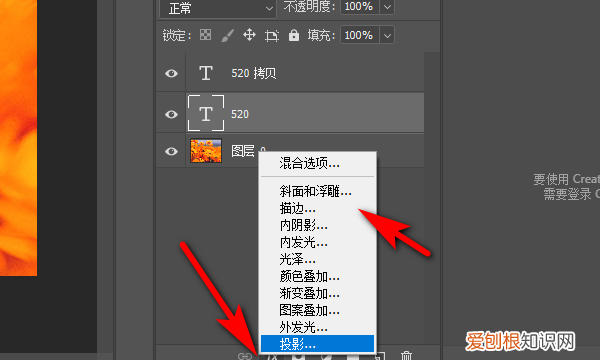Open 混合选项 from the fx menu
600x360 pixels.
[x=310, y=163]
